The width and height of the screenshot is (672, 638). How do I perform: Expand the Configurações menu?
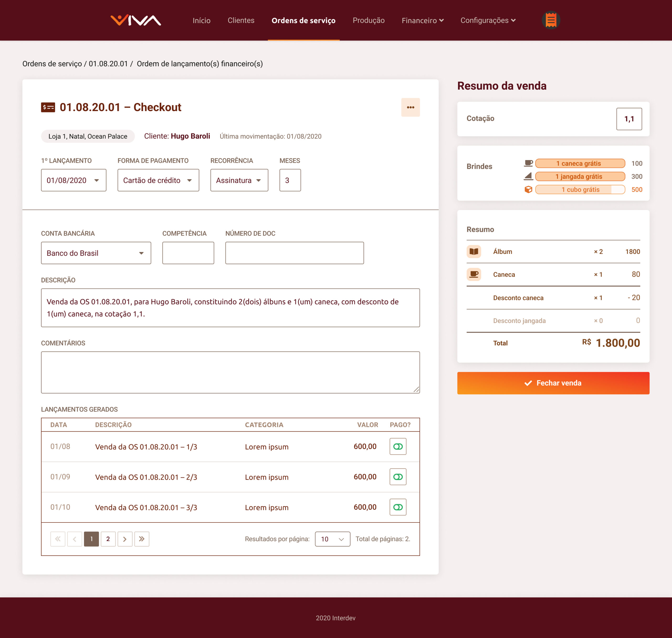pos(488,20)
